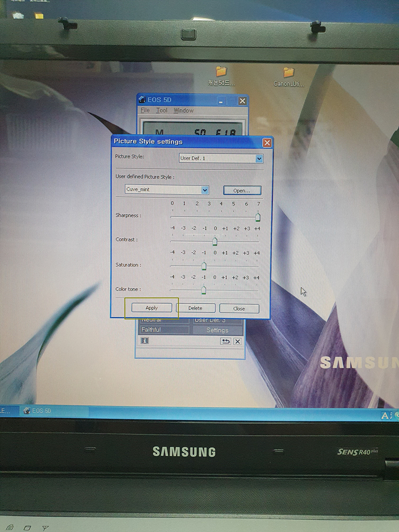Click the Settings button in the EOS 5D window
Viewport: 399px width, 532px height.
(x=217, y=330)
